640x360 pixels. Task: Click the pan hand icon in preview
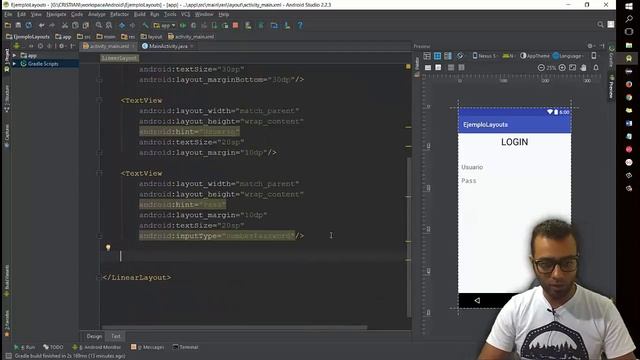(x=583, y=68)
